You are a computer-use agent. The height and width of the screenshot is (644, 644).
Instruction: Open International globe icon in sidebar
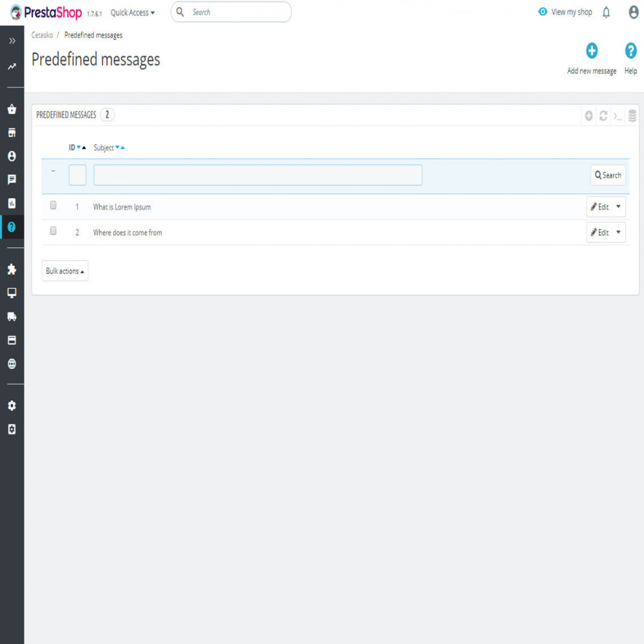pyautogui.click(x=12, y=364)
